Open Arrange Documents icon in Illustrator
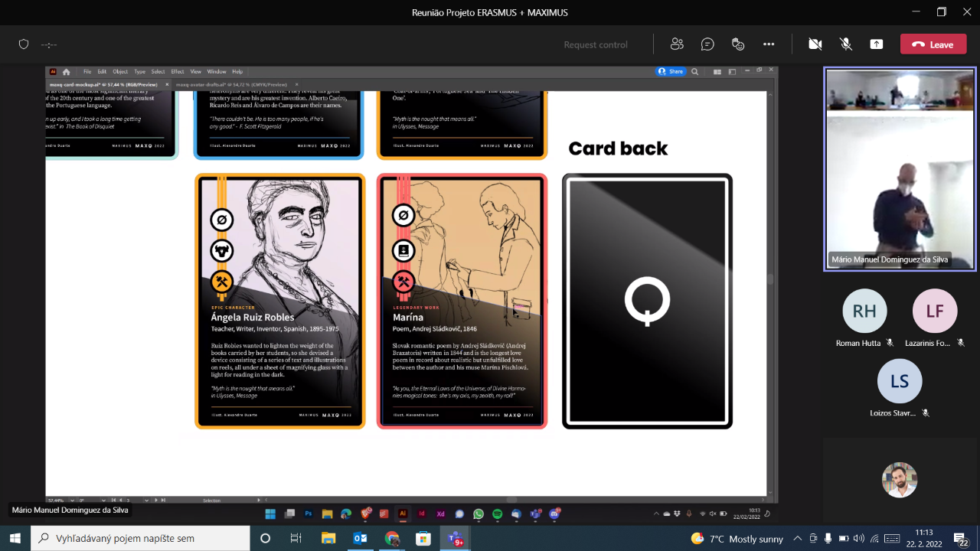 click(x=717, y=71)
